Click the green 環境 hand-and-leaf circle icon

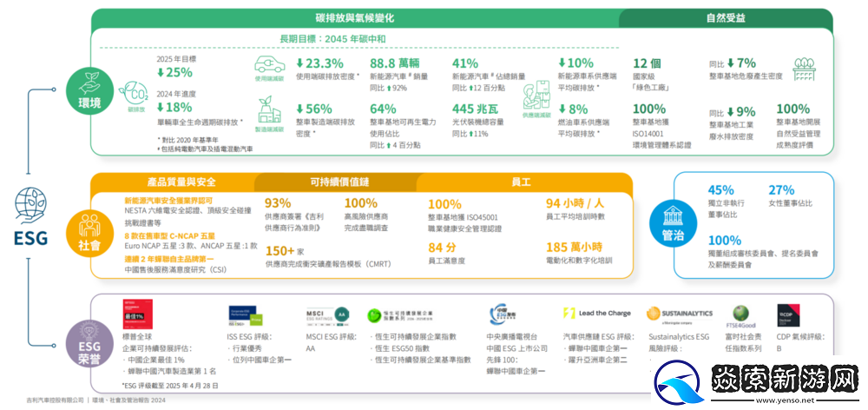click(88, 89)
